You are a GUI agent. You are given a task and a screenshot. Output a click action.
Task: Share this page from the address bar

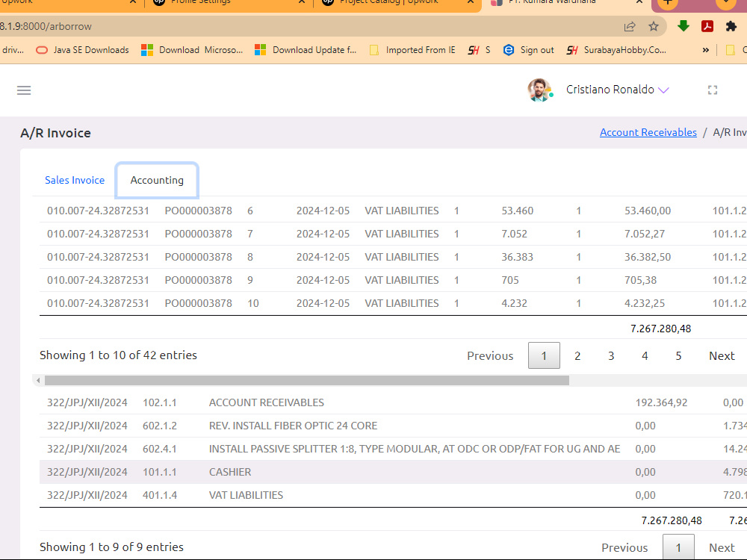point(630,26)
